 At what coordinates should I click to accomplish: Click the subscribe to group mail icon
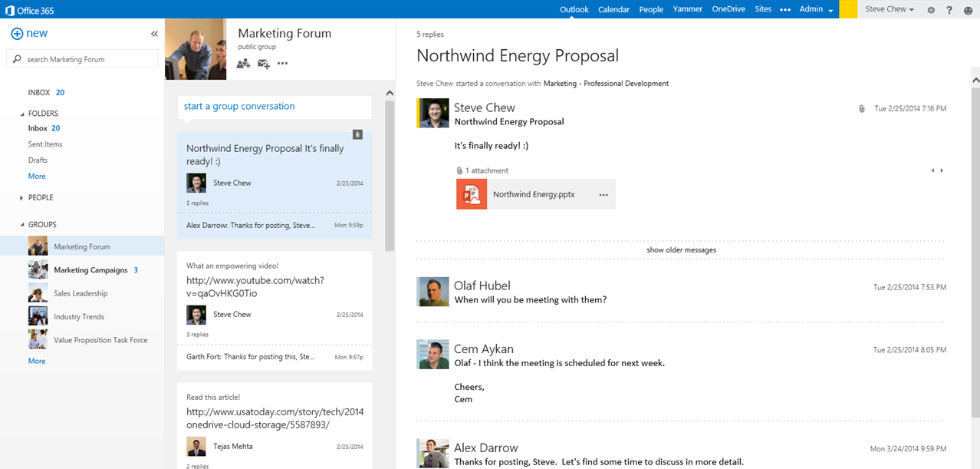coord(264,64)
